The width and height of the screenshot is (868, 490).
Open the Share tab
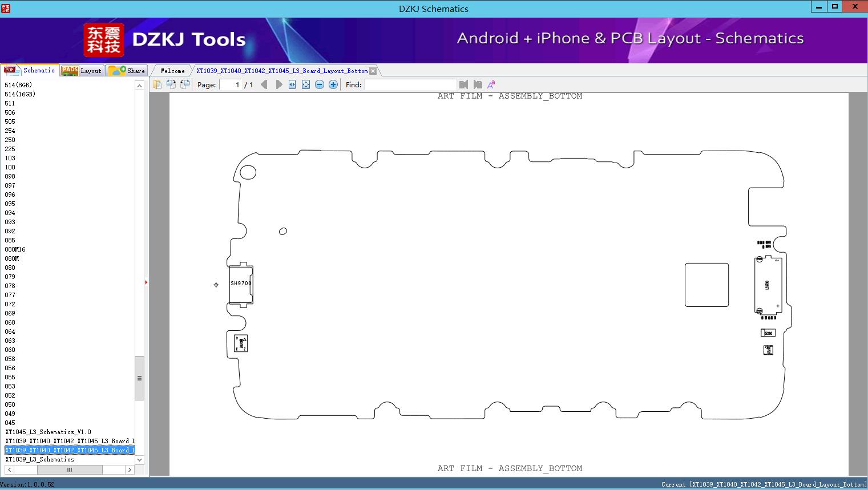(127, 70)
